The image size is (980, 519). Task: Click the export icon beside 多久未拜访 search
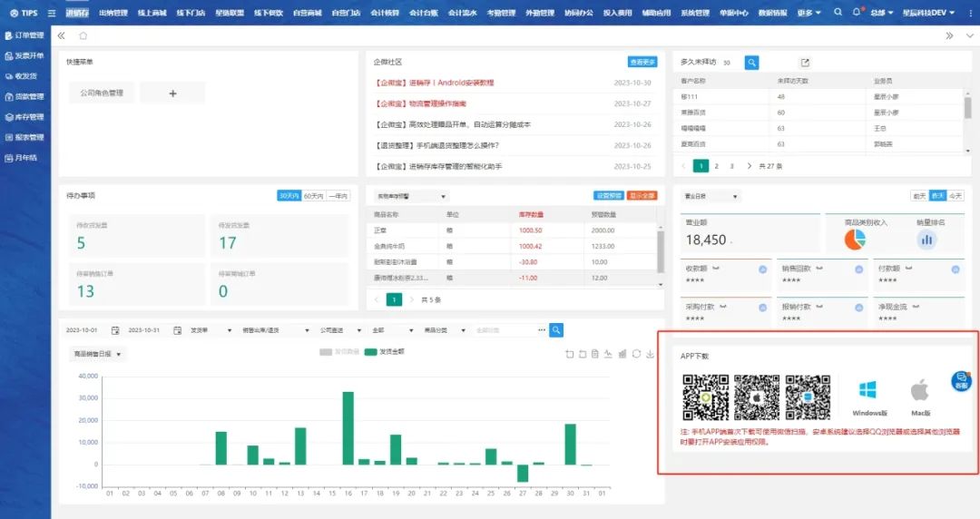[804, 63]
